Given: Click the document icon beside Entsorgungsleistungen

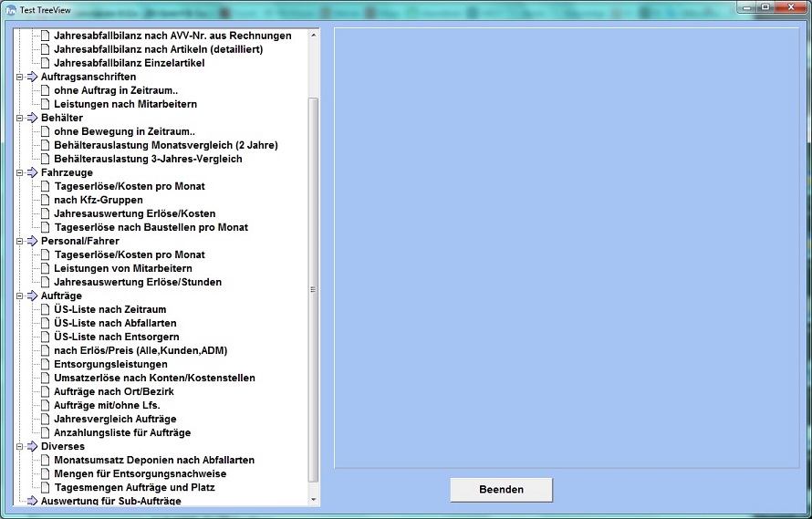Looking at the screenshot, I should tap(46, 365).
